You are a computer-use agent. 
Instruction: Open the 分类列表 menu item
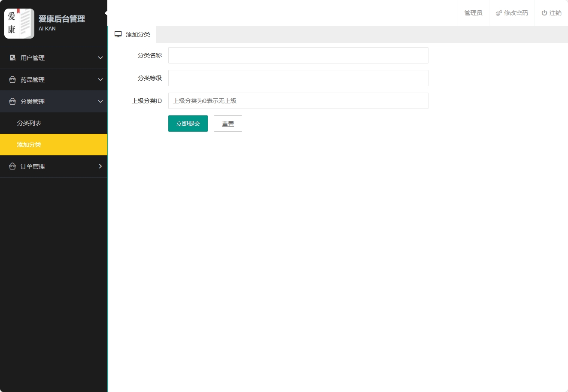point(29,123)
